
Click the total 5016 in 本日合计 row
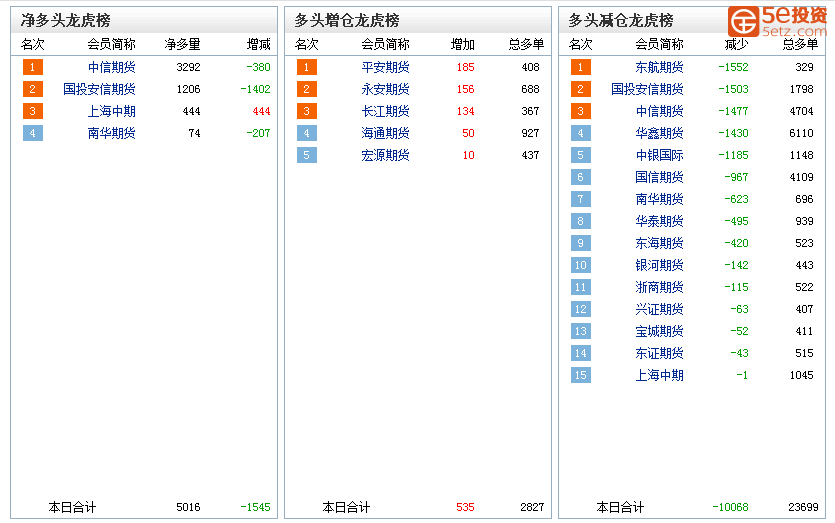tap(189, 507)
